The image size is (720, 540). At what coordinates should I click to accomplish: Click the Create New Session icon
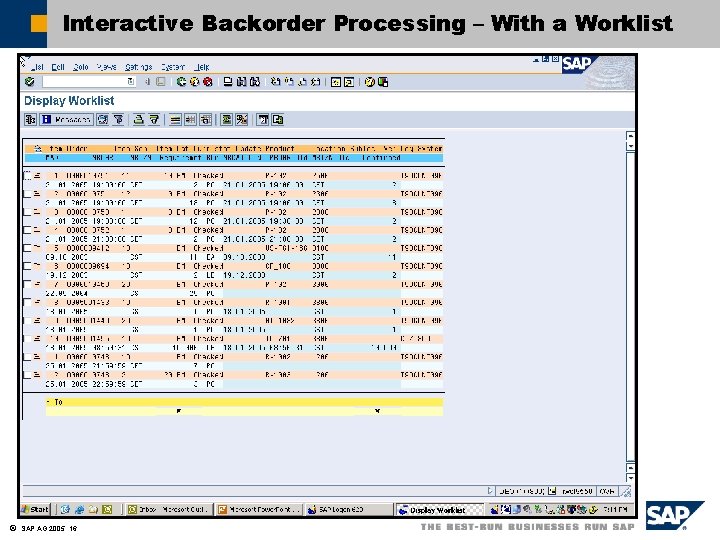(336, 82)
